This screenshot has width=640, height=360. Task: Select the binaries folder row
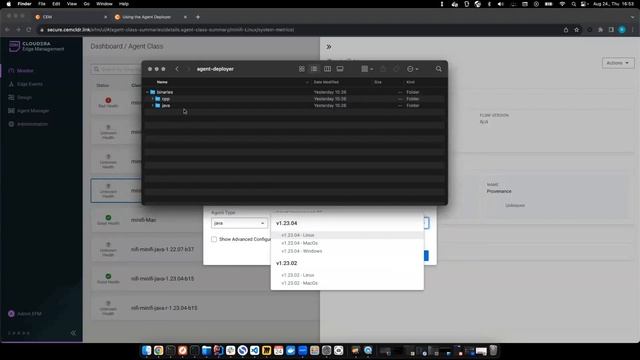294,92
